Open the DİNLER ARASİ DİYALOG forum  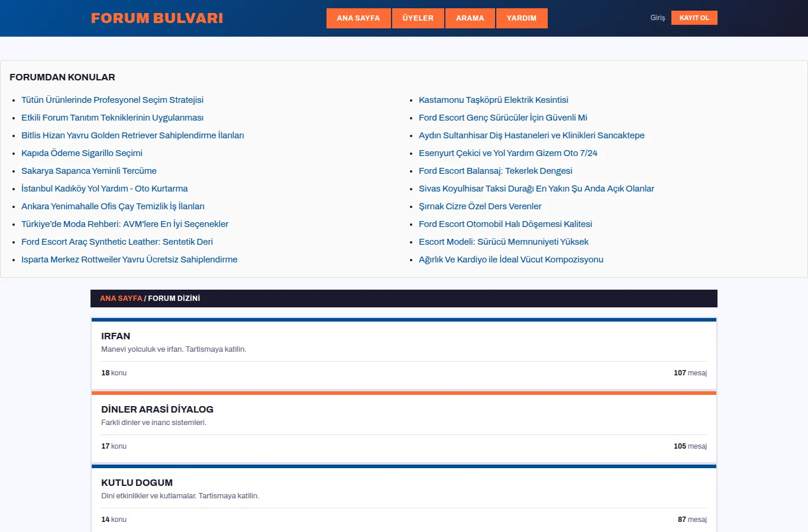(x=157, y=410)
